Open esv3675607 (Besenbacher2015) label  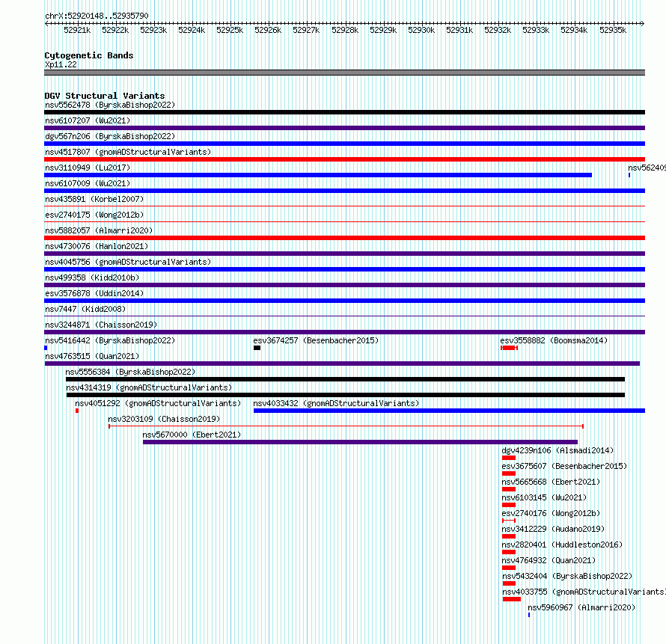pos(564,466)
